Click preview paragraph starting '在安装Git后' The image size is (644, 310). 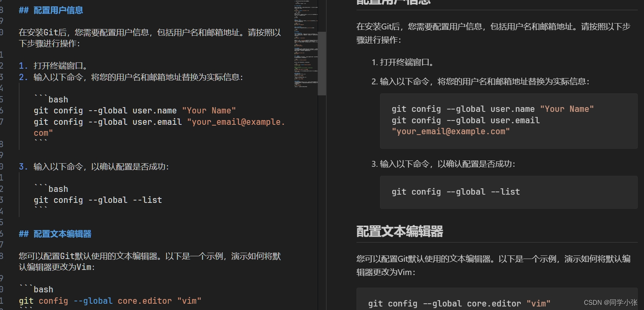coord(493,33)
